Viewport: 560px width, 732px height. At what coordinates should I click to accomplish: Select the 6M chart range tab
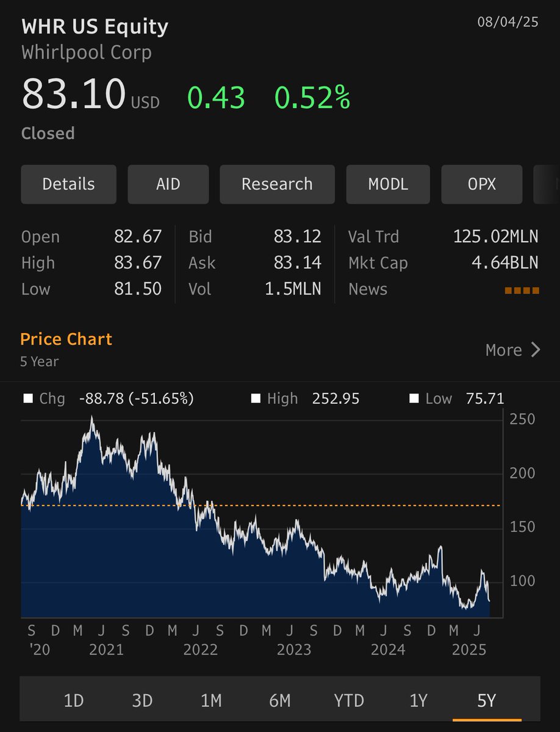pos(280,701)
